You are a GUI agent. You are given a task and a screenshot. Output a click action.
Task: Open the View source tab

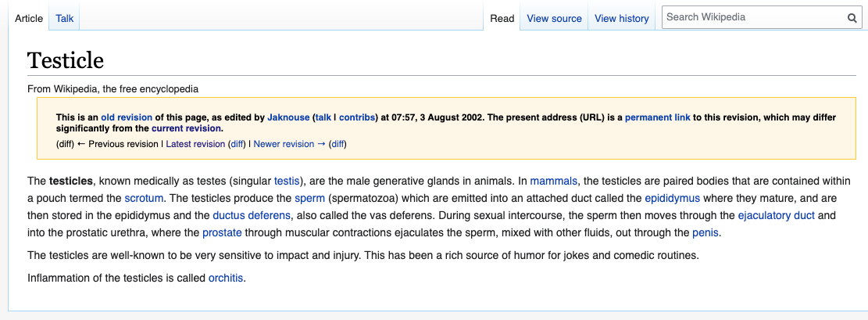click(554, 18)
